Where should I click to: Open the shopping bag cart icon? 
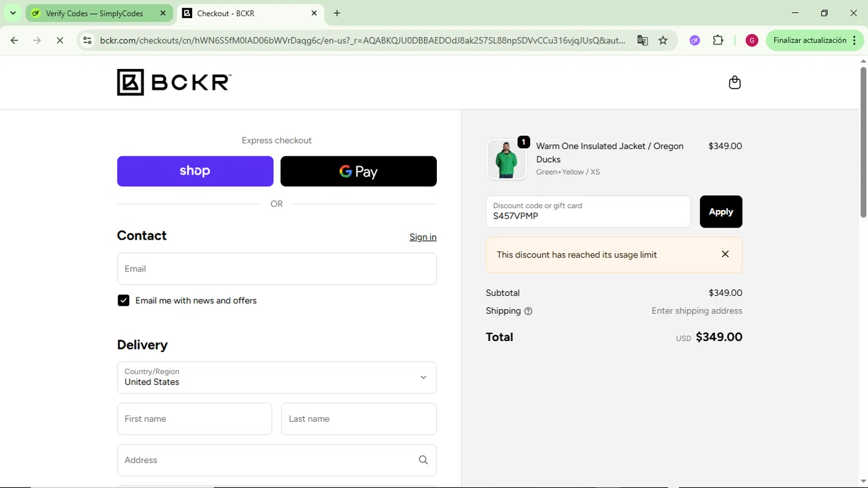734,82
